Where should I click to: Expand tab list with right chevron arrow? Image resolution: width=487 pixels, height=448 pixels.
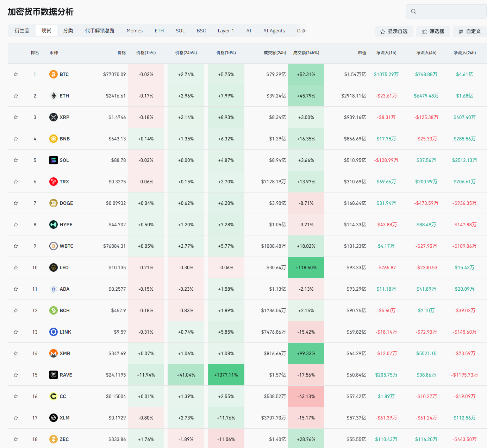pyautogui.click(x=304, y=31)
